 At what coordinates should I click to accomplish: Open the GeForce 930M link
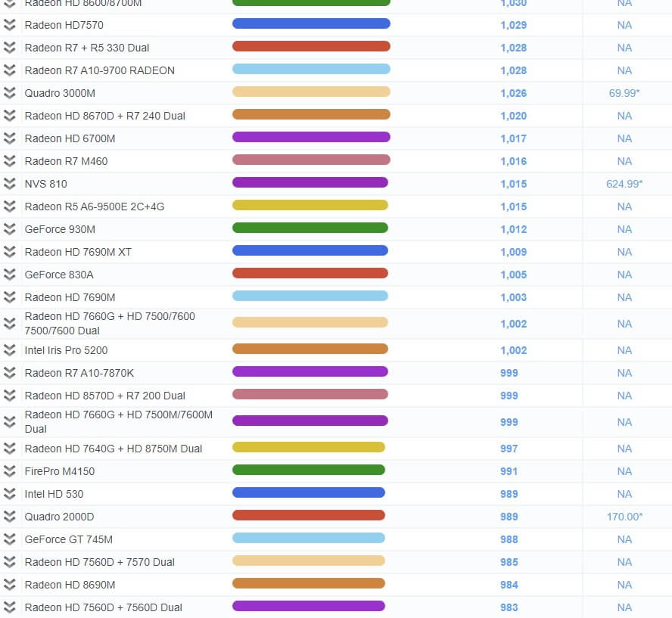(60, 229)
